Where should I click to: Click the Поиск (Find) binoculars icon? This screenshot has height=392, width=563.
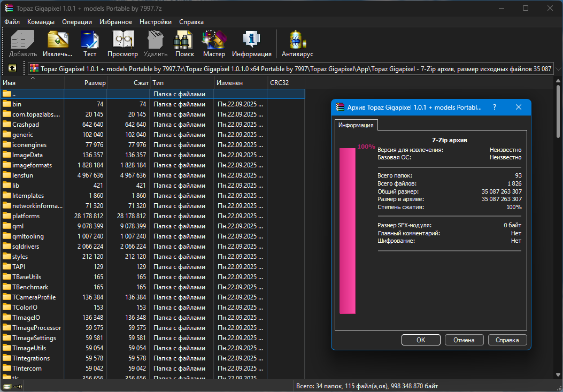(x=184, y=43)
